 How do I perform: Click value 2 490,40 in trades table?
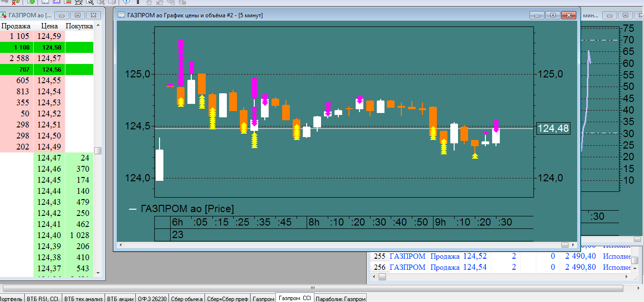click(581, 256)
